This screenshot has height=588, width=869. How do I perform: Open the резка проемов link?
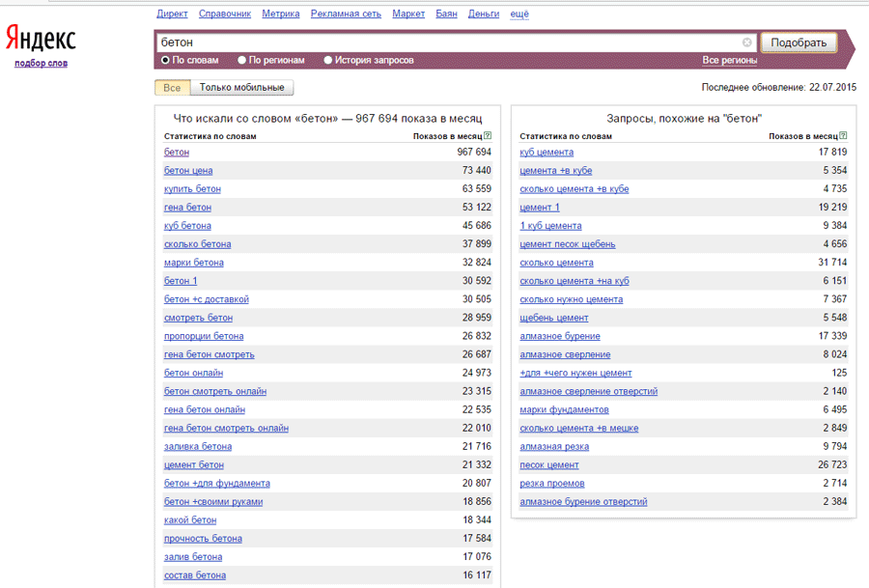[552, 483]
